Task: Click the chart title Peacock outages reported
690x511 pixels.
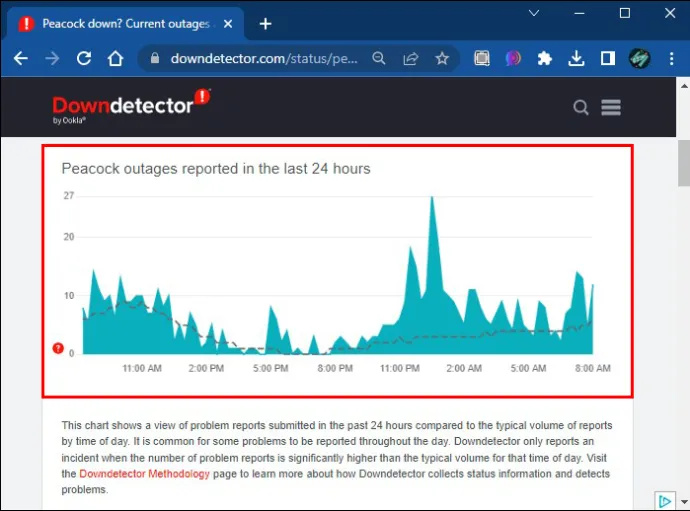Action: point(216,169)
